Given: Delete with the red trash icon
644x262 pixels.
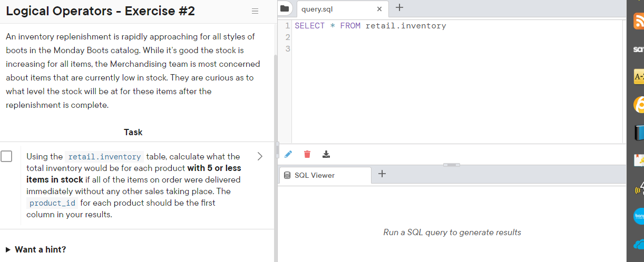Looking at the screenshot, I should tap(307, 154).
